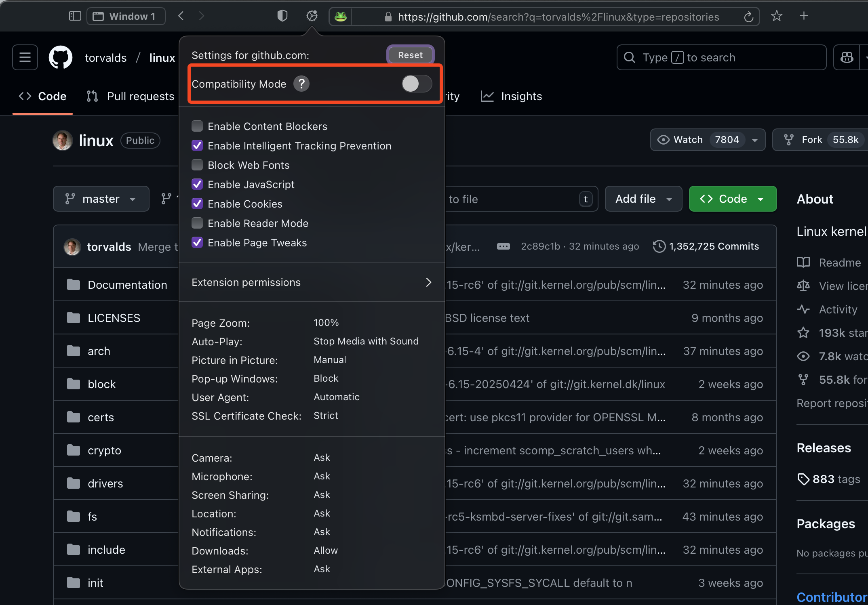Expand Extension permissions chevron

(428, 282)
